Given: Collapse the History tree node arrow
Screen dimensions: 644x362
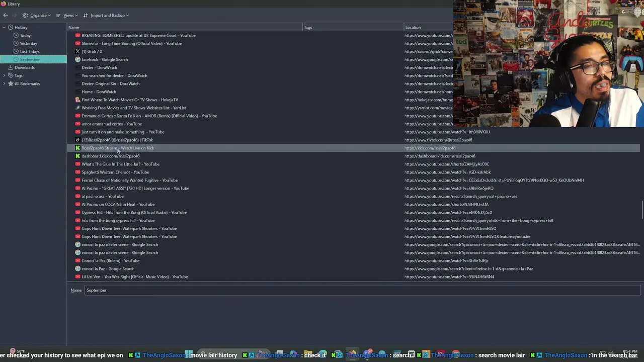Looking at the screenshot, I should coord(4,27).
